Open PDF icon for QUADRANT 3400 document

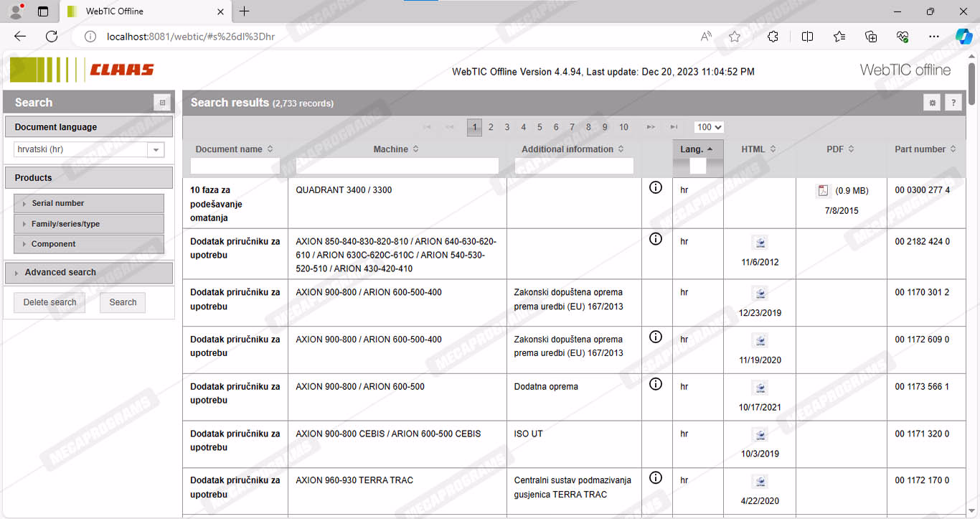823,190
